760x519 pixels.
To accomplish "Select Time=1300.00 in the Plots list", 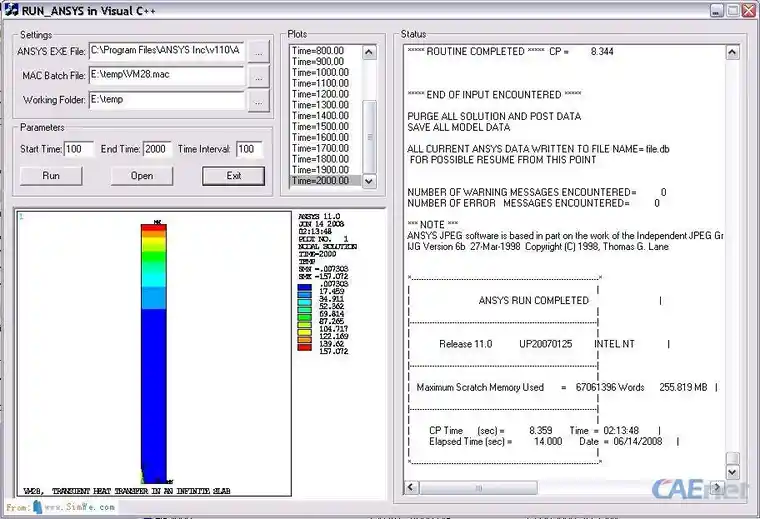I will (x=325, y=105).
